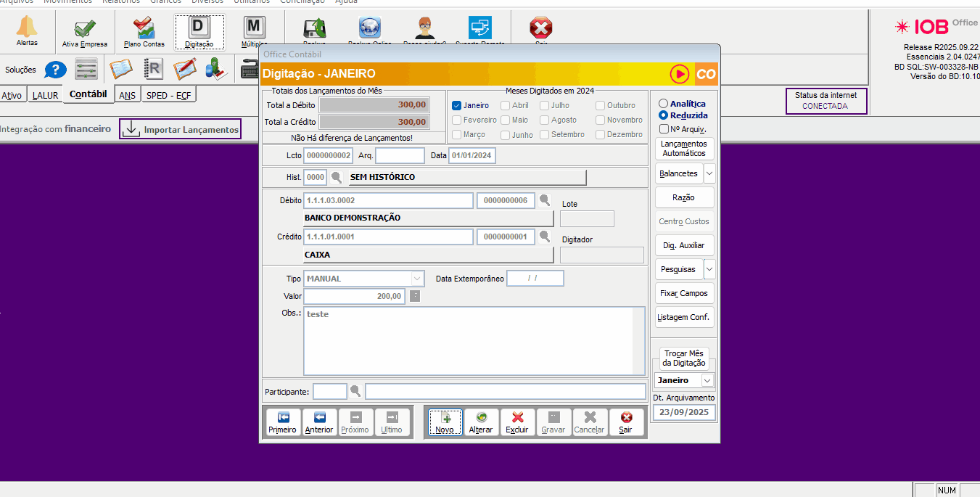Enable the Nº Arquiv. checkbox
Viewport: 980px width, 497px height.
[x=664, y=129]
